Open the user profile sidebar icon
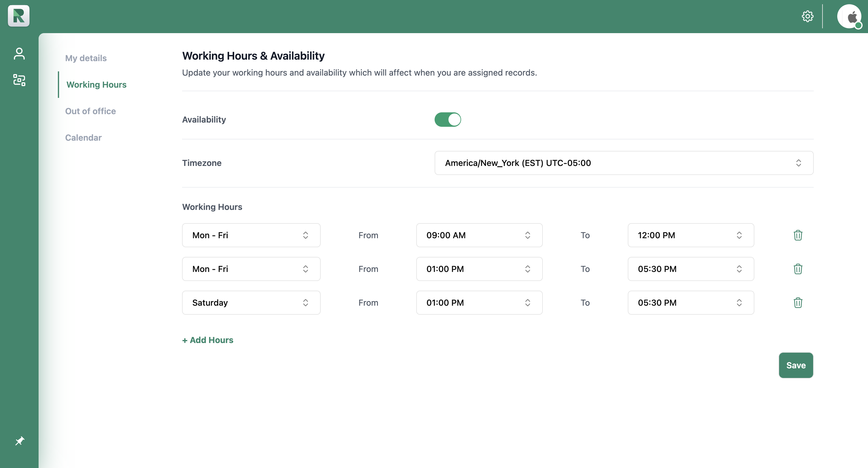 [x=19, y=54]
